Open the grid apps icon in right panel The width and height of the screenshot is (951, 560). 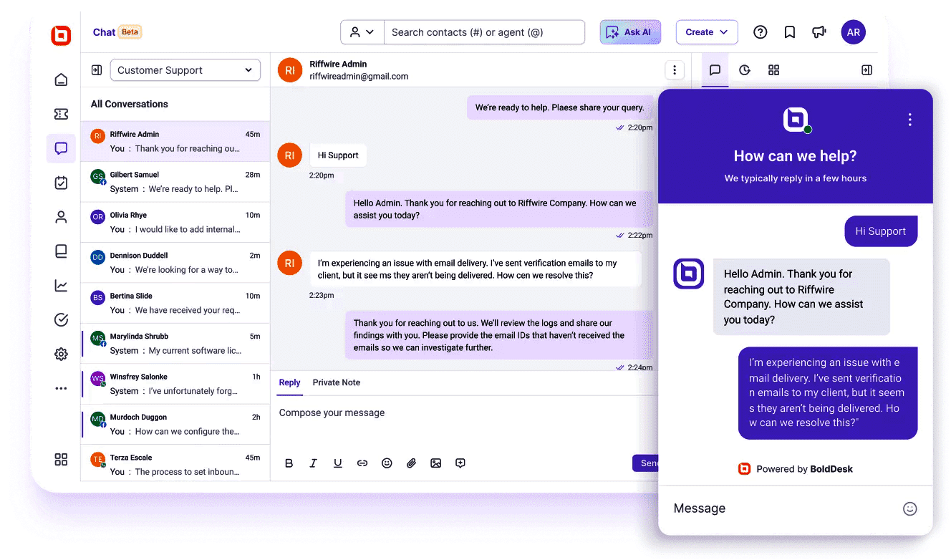tap(773, 70)
